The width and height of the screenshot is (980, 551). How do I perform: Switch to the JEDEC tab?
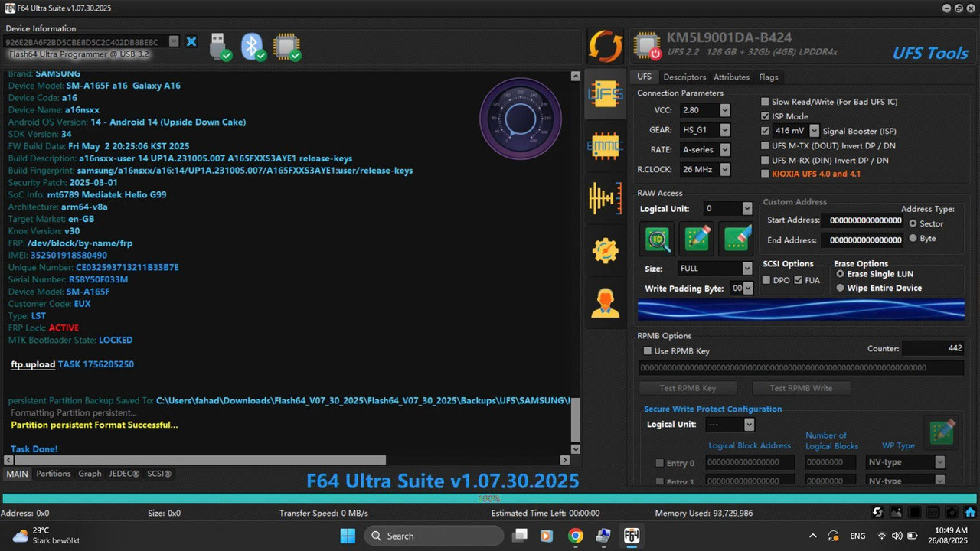click(124, 474)
